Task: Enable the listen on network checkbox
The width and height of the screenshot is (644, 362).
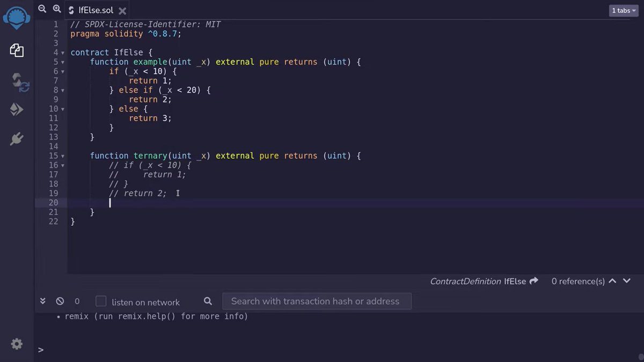Action: coord(101,301)
